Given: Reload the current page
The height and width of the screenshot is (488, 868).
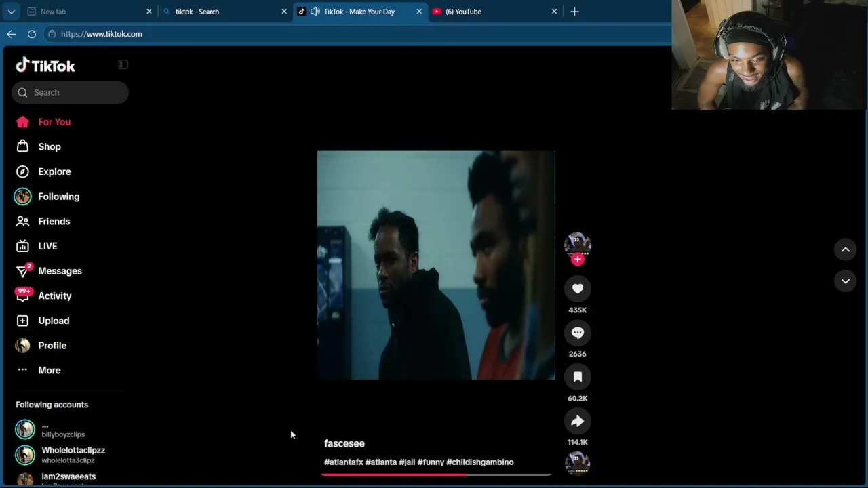Looking at the screenshot, I should coord(32,34).
